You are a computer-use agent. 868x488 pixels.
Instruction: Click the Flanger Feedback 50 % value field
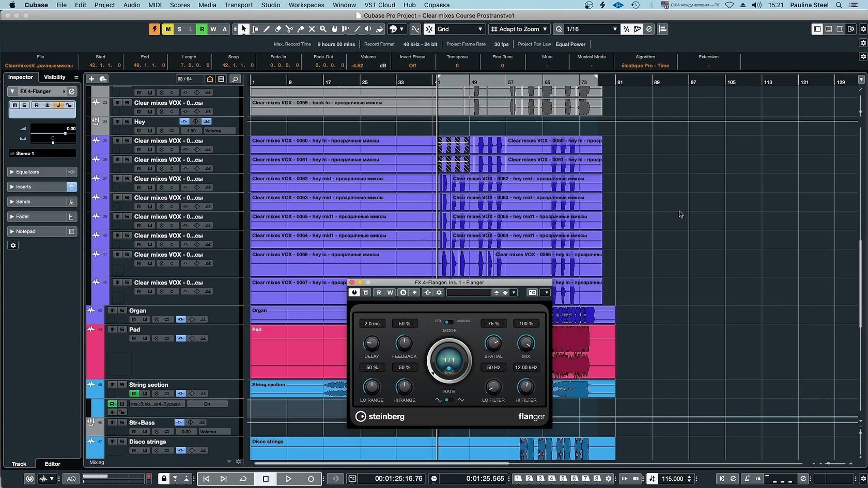pyautogui.click(x=405, y=323)
